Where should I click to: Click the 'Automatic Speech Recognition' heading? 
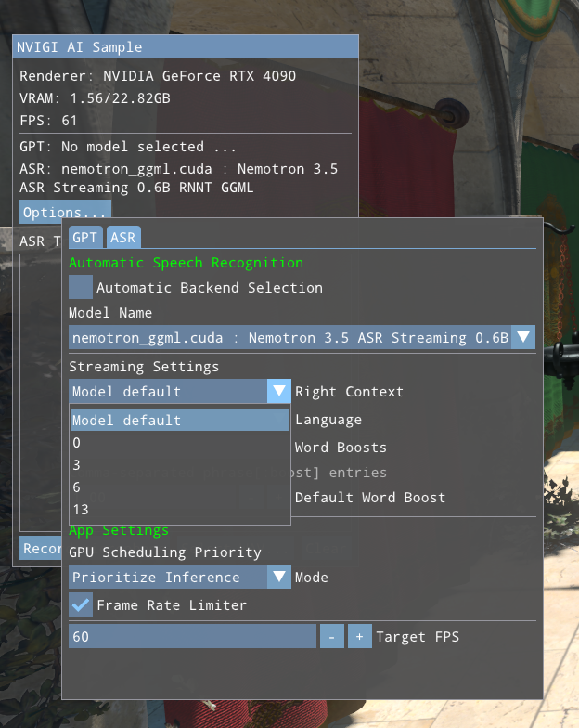point(186,263)
